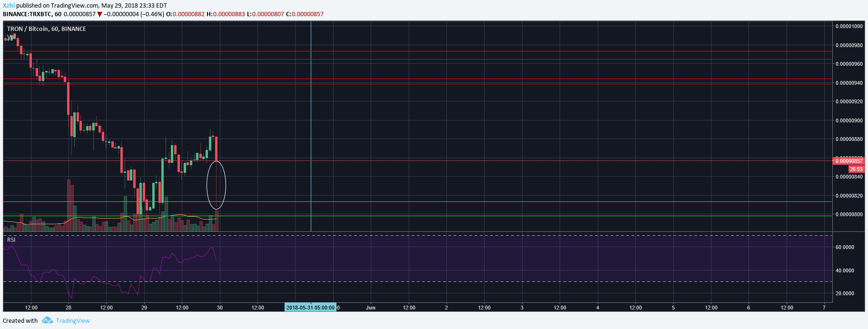This screenshot has width=868, height=329.
Task: Select the TRON / Bitcoin, 60, BINANCE label
Action: click(x=47, y=29)
